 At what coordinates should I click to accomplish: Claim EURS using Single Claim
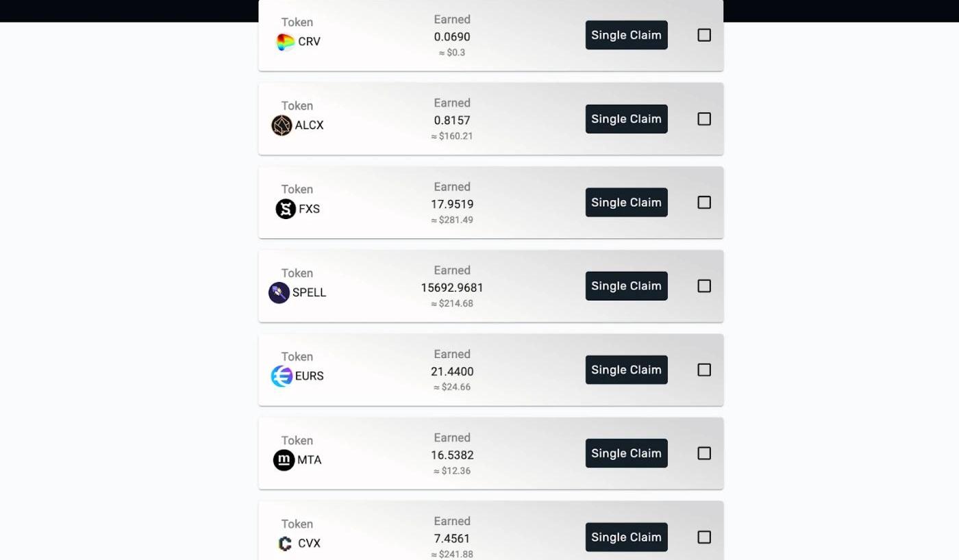click(626, 370)
